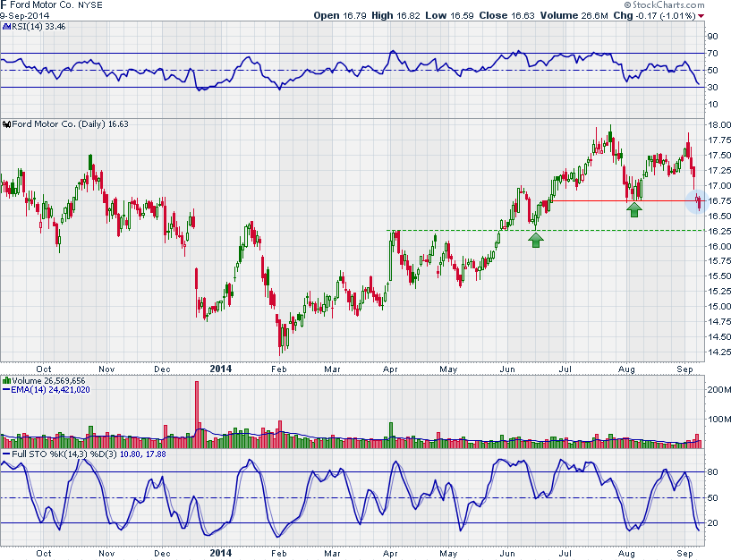Click the RSI axis label '90'

click(713, 37)
